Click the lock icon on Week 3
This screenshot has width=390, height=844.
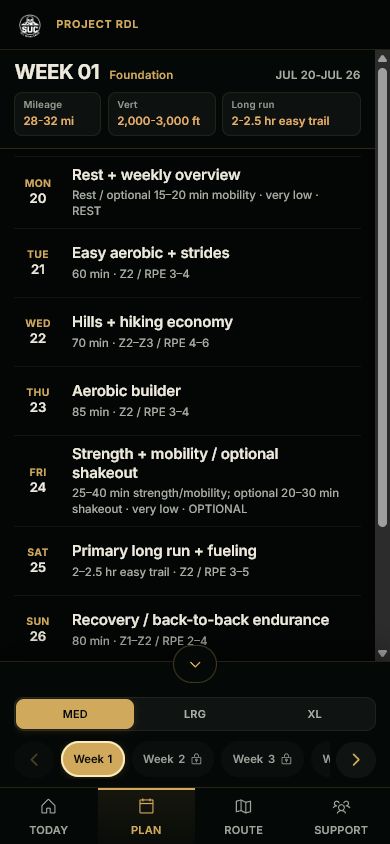286,759
